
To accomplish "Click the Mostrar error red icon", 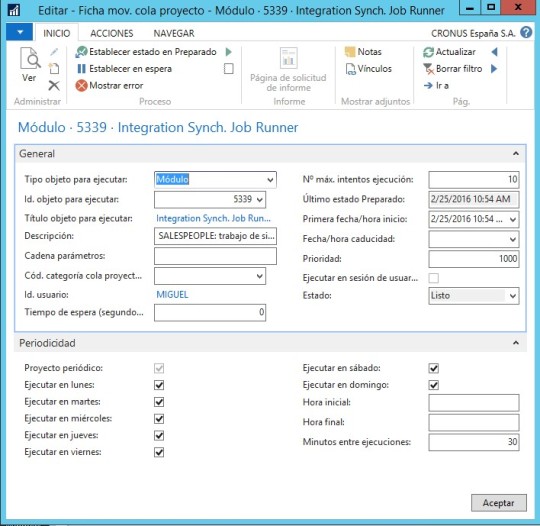I will coord(81,85).
